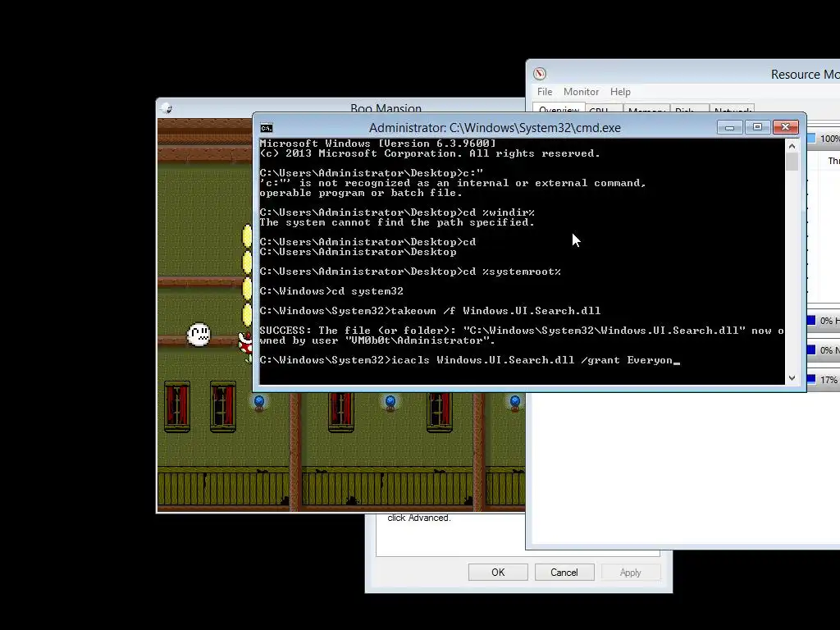Viewport: 840px width, 630px height.
Task: Switch to Overview tab in Resource Monitor
Action: click(x=559, y=109)
